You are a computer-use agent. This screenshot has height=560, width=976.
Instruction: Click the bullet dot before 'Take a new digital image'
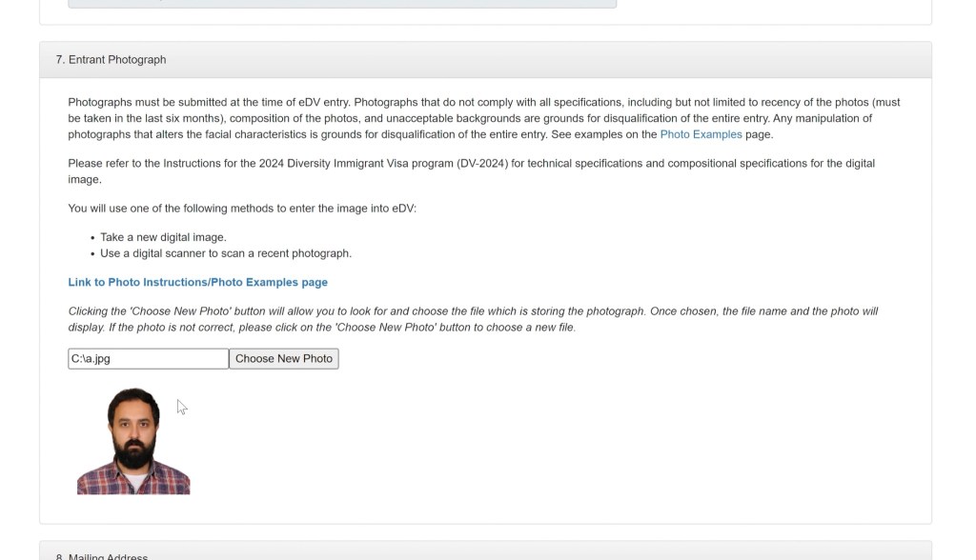[x=93, y=238]
